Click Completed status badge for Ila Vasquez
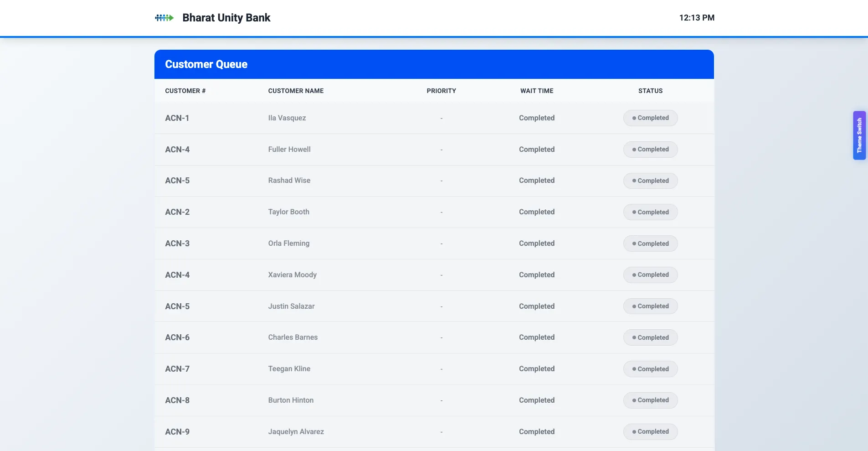The width and height of the screenshot is (868, 451). [650, 118]
